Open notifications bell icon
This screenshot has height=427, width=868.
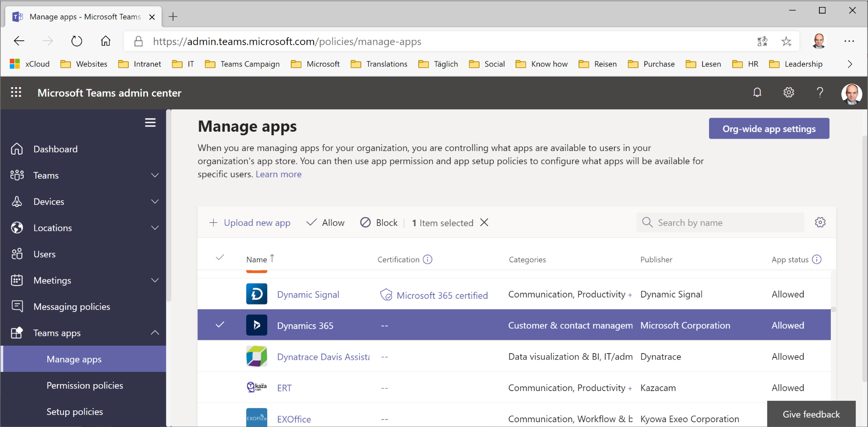[x=757, y=92]
